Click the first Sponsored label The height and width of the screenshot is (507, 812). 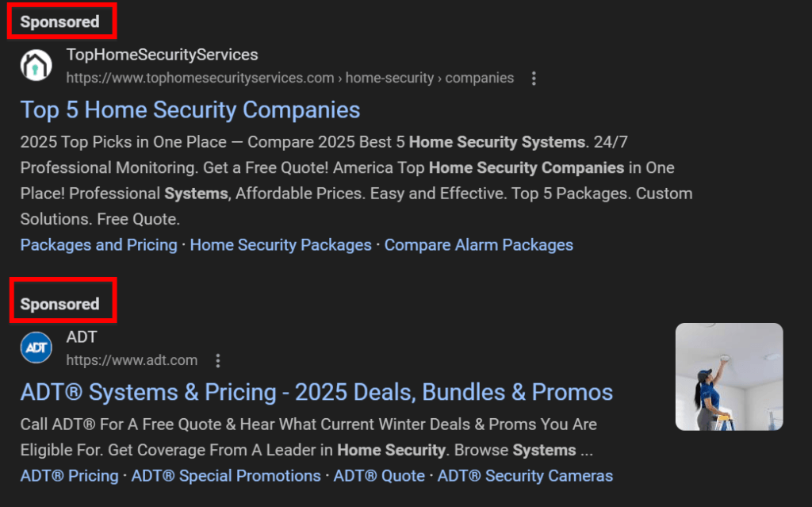click(60, 22)
